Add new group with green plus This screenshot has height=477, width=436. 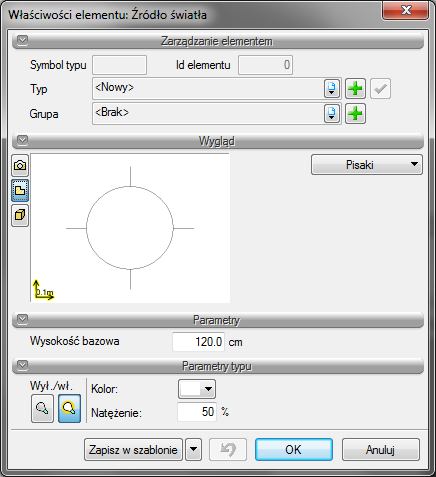point(355,114)
